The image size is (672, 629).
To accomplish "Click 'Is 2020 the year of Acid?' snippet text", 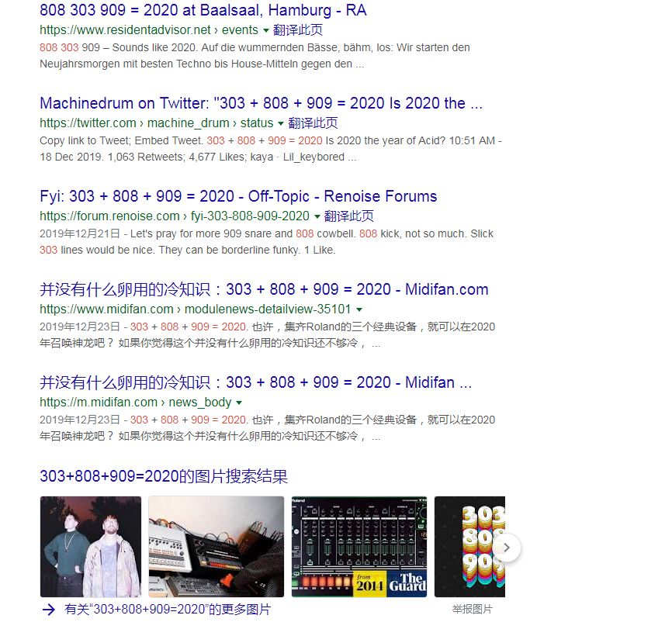I will 386,140.
